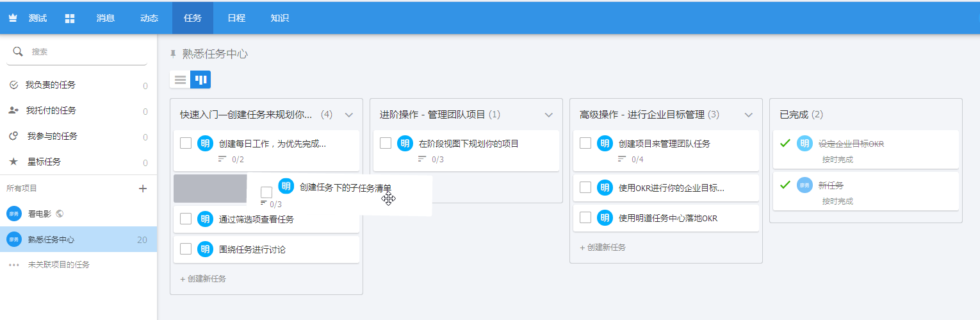Screen dimensions: 980x320
Task: Check the 使用OKR进行你的企业目标 checkbox
Action: [585, 187]
